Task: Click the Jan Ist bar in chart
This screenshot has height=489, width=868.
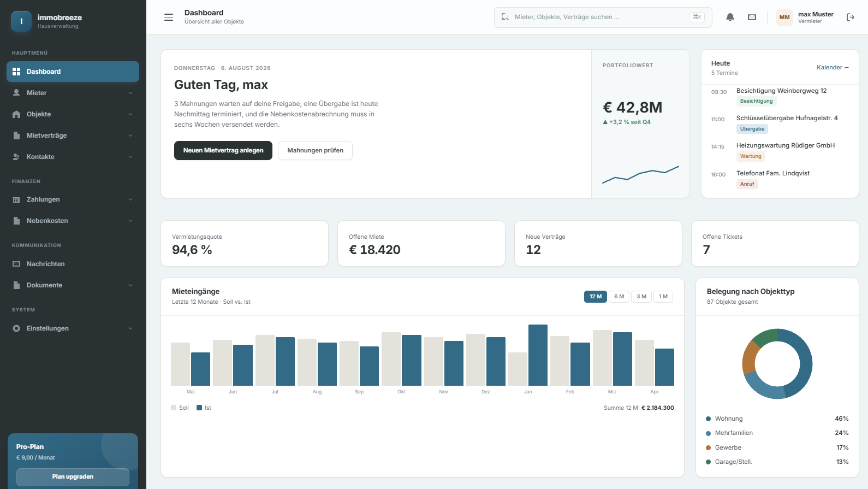Action: pos(538,355)
